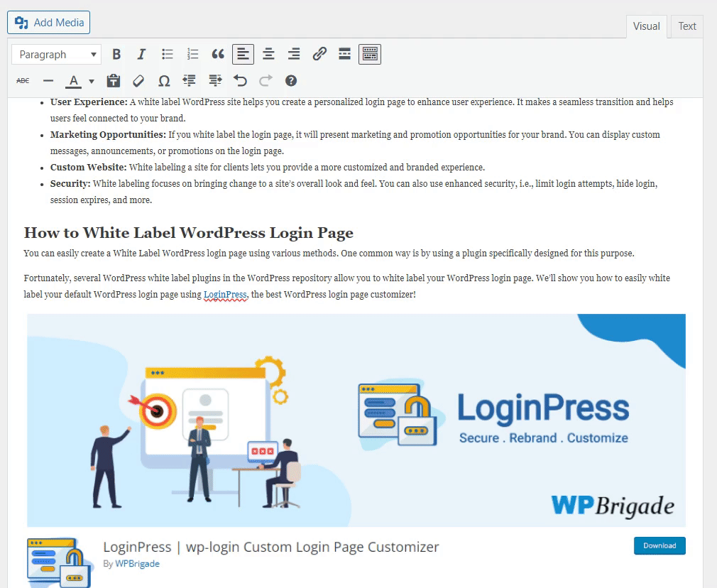Click the Add Media button
Image resolution: width=717 pixels, height=588 pixels.
click(x=48, y=23)
